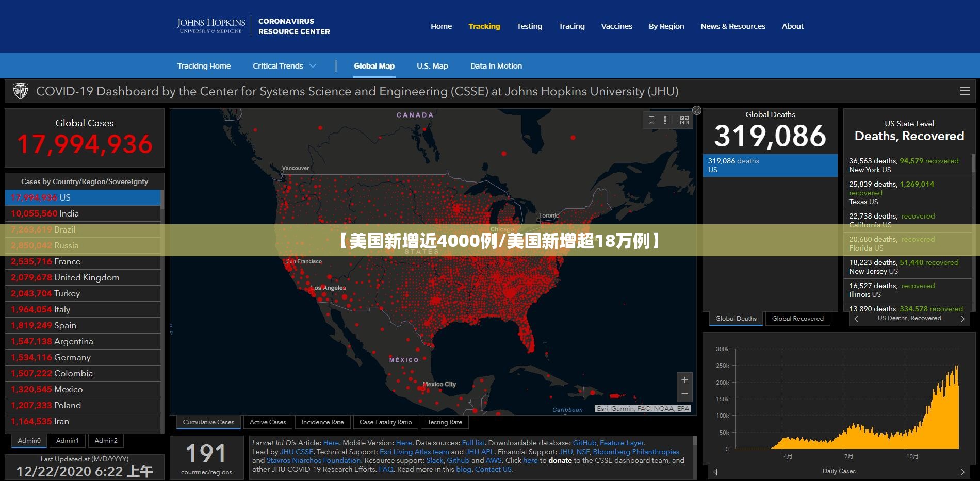Select the Incidence Rate map tab
This screenshot has height=481, width=980.
(x=322, y=422)
